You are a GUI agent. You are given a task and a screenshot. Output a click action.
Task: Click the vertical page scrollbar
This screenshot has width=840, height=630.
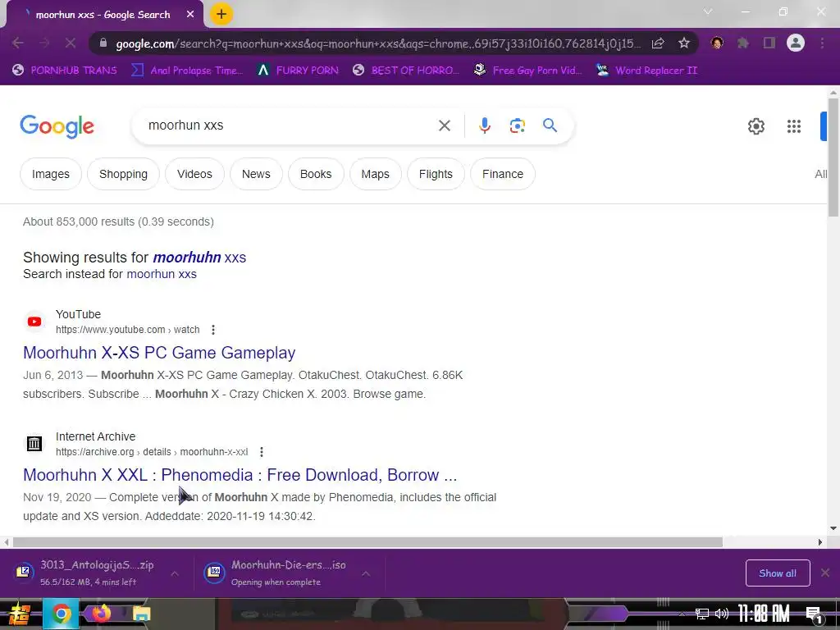[833, 158]
